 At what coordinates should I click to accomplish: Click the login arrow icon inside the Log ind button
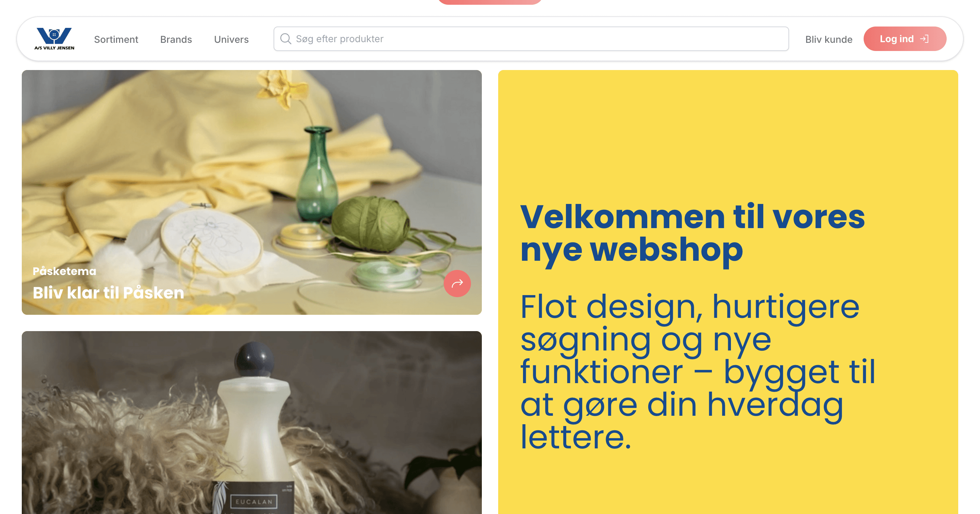tap(924, 39)
